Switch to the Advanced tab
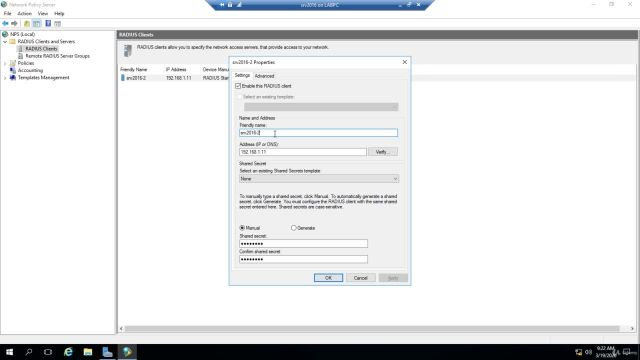The width and height of the screenshot is (640, 360). click(264, 76)
